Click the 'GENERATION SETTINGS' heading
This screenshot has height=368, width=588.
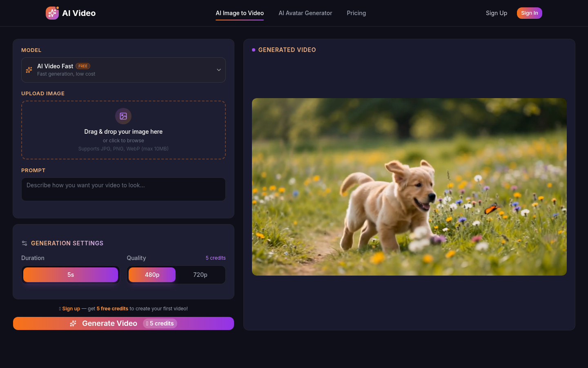[x=67, y=243]
